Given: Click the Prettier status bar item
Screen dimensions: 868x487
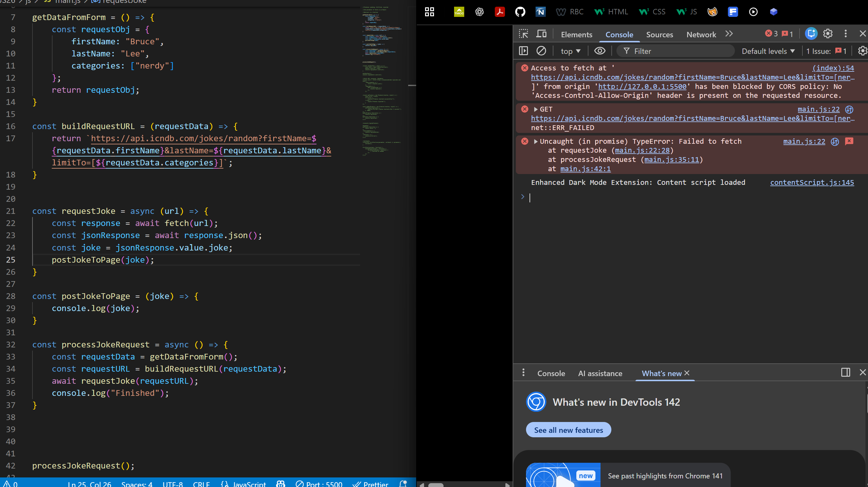Looking at the screenshot, I should [x=371, y=483].
